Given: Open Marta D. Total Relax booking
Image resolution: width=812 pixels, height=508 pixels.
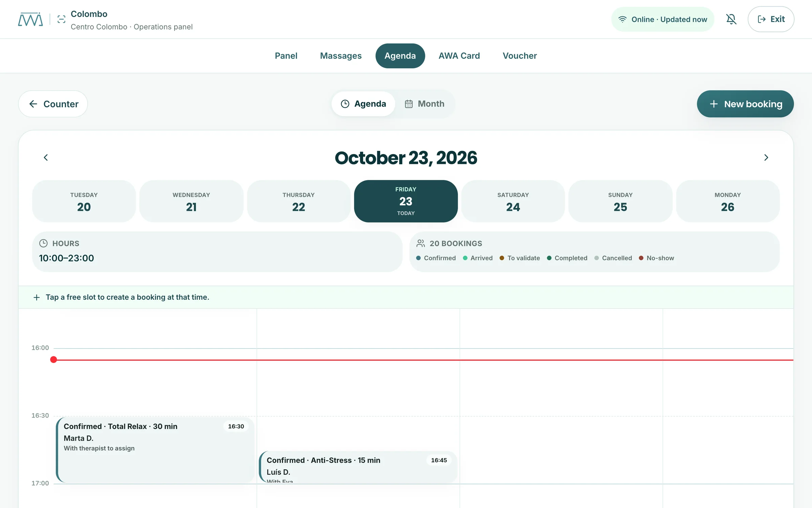Looking at the screenshot, I should tap(155, 450).
